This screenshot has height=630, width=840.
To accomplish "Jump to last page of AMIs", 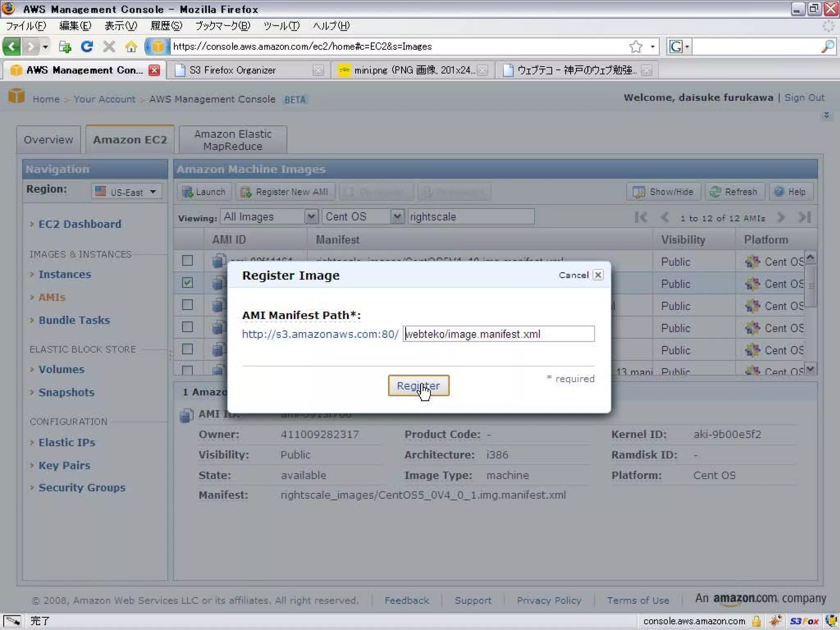I will point(804,217).
